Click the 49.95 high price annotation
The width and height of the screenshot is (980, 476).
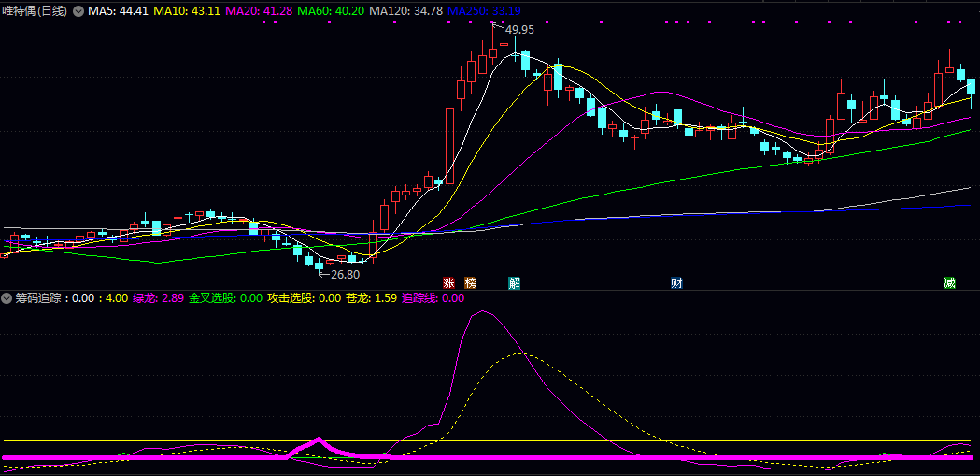(519, 30)
